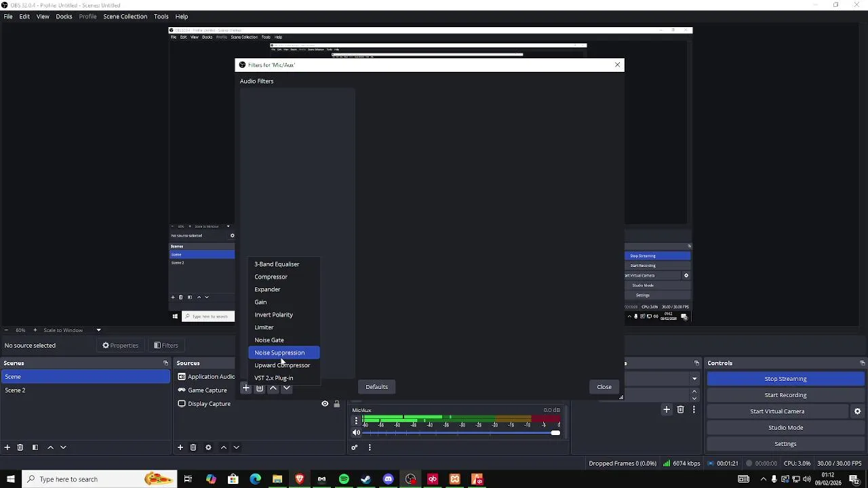
Task: Toggle Studio Mode
Action: 785,428
